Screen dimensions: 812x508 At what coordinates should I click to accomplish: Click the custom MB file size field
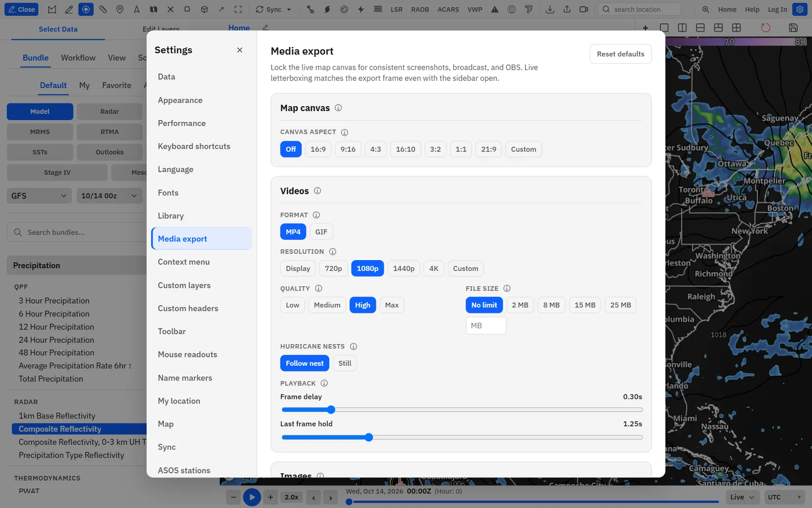[486, 326]
